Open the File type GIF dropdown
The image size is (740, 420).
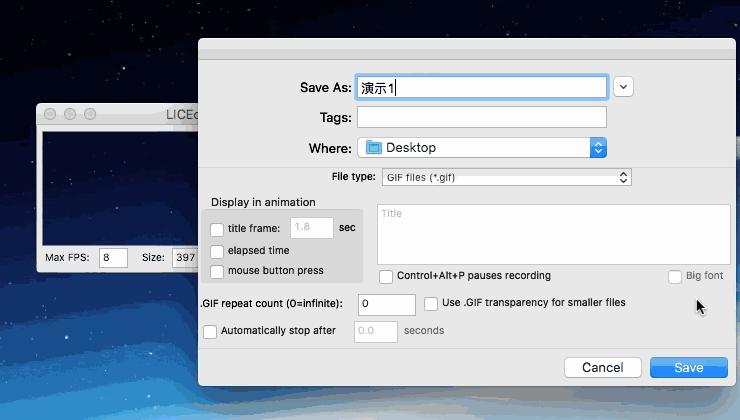(x=506, y=178)
